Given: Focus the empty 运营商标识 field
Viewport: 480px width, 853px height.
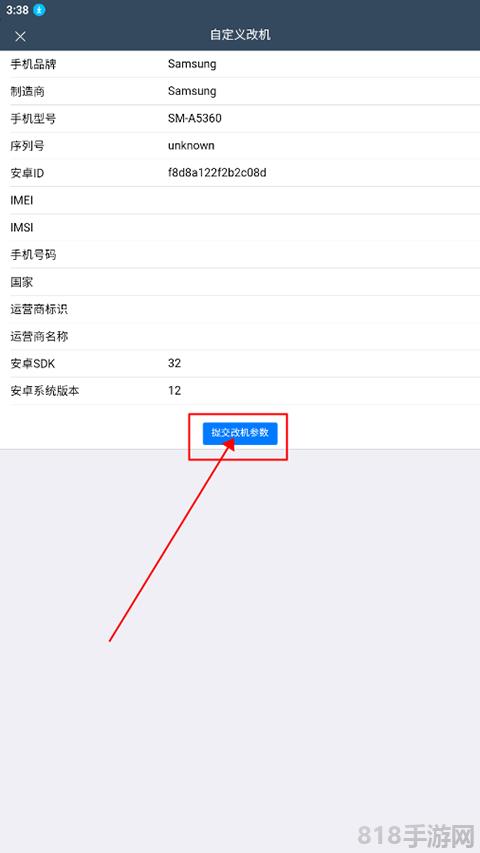Looking at the screenshot, I should (323, 310).
